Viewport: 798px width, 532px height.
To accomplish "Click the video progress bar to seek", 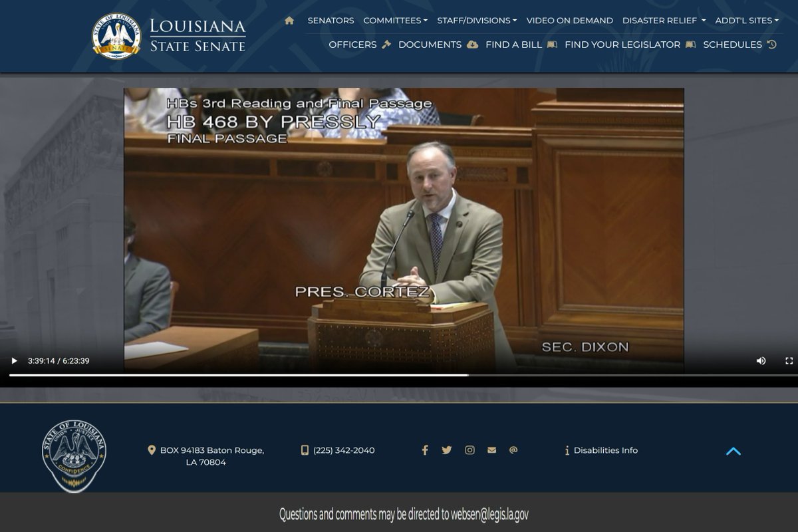I will point(399,374).
